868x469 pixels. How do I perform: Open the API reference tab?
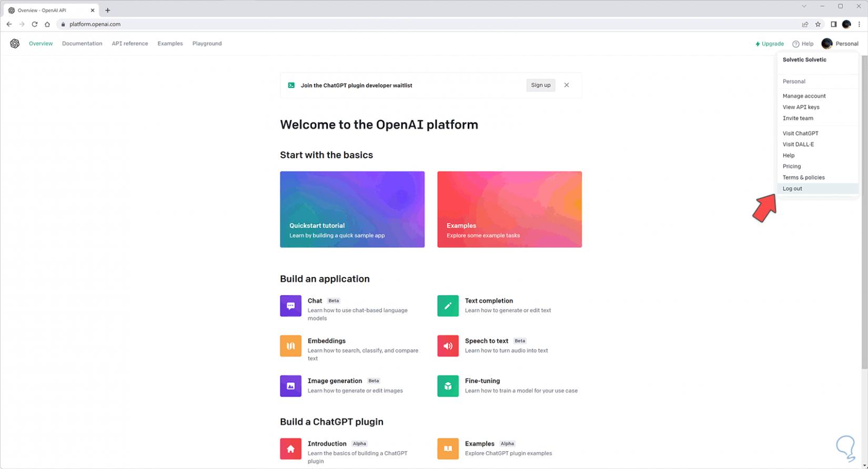click(130, 44)
